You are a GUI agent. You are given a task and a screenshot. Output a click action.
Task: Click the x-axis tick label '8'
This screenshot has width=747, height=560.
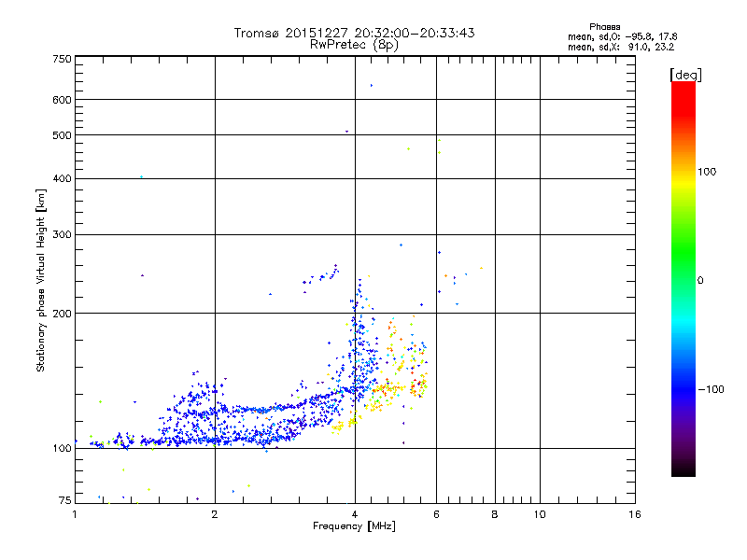(495, 514)
